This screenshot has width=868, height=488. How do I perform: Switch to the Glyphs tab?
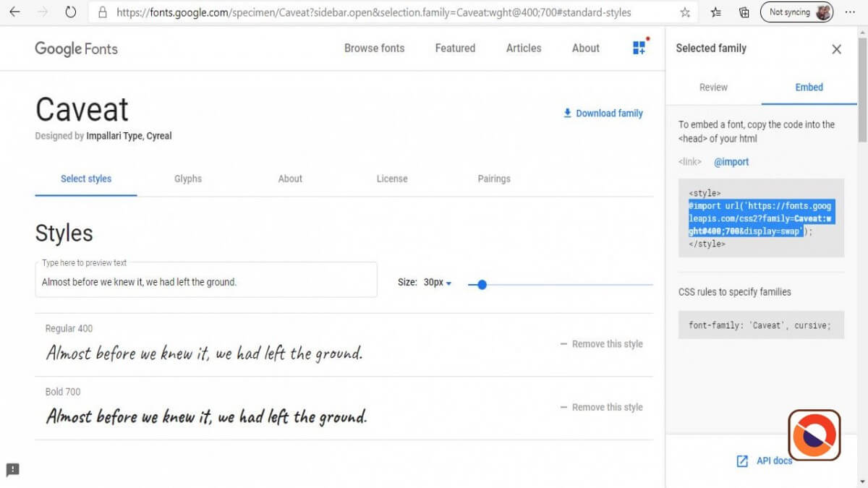click(188, 179)
